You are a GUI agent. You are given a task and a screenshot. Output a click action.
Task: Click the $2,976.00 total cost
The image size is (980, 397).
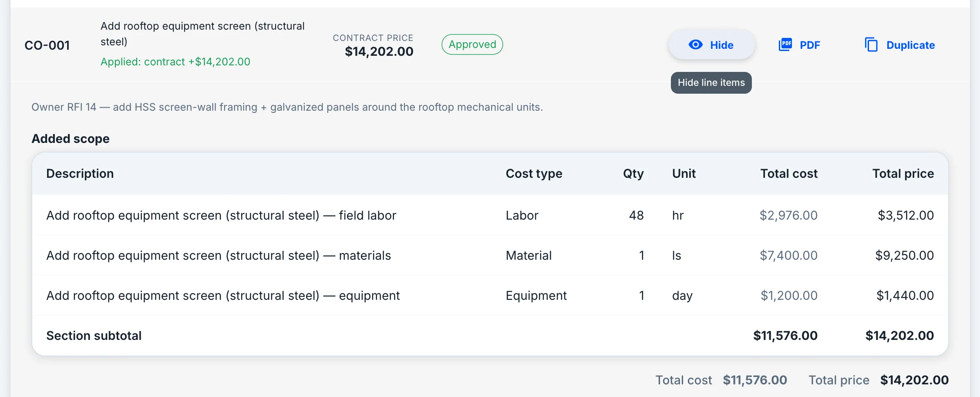[x=788, y=215]
